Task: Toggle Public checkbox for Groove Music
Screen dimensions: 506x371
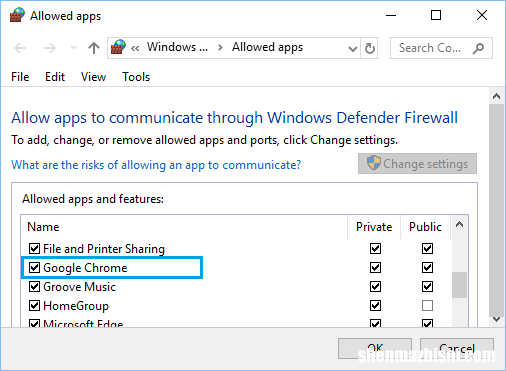Action: pyautogui.click(x=427, y=286)
